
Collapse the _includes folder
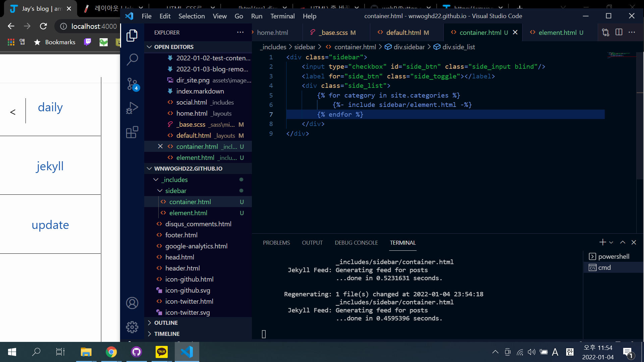click(198, 180)
